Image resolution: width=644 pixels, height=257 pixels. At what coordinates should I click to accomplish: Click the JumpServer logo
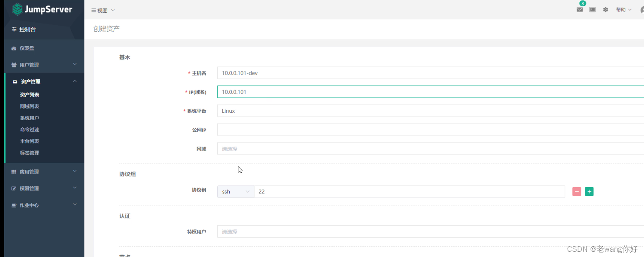tap(41, 9)
